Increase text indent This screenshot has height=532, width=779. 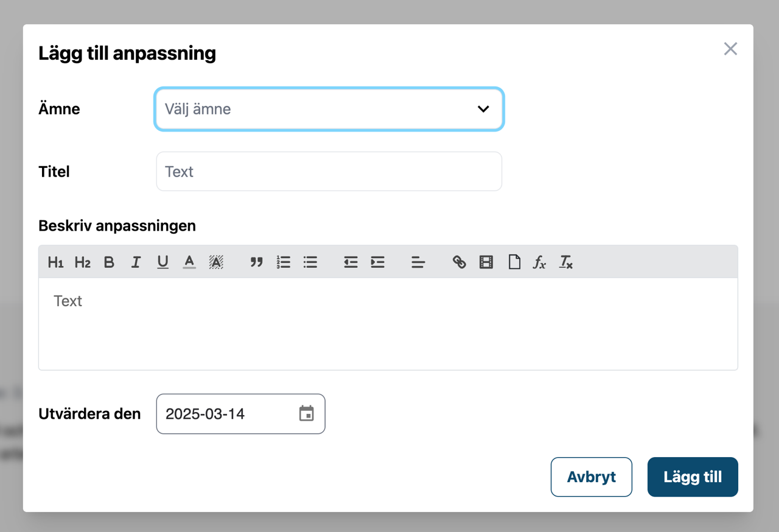tap(377, 262)
